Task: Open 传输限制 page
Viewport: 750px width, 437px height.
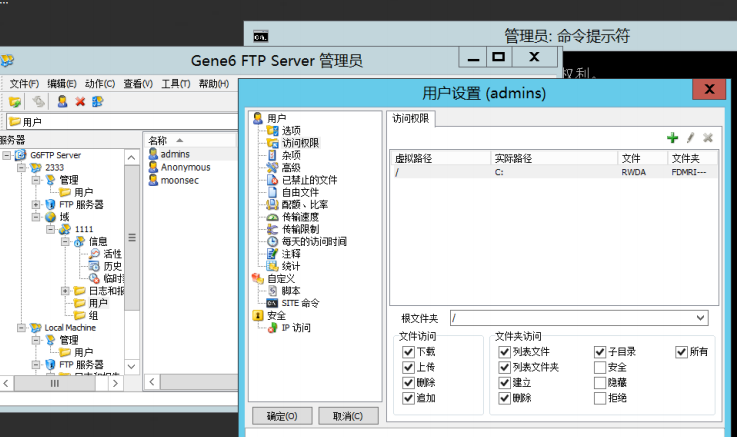Action: coord(300,229)
